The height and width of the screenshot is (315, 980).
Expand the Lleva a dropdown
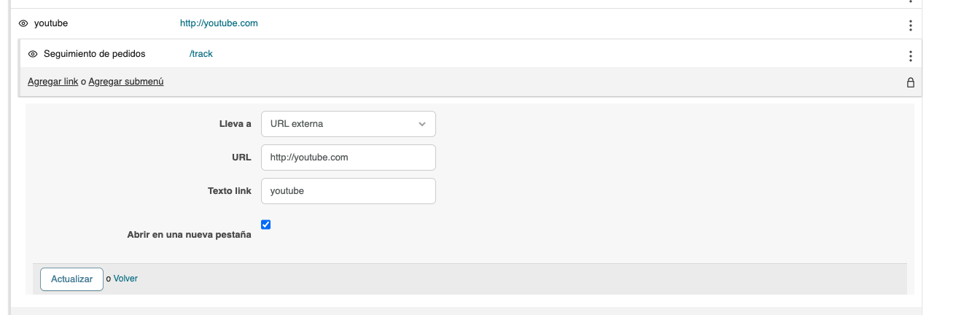pos(348,124)
